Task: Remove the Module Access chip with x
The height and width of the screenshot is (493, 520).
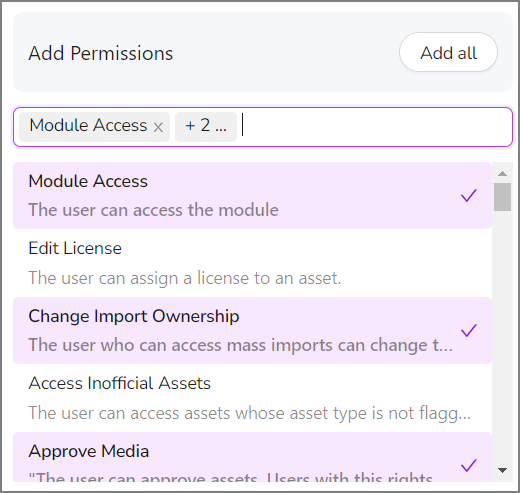Action: point(158,127)
